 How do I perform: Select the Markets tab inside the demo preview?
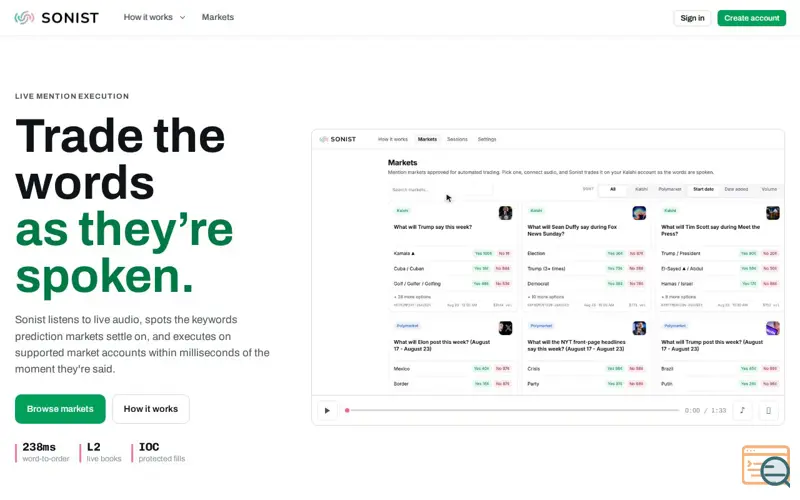pyautogui.click(x=427, y=139)
